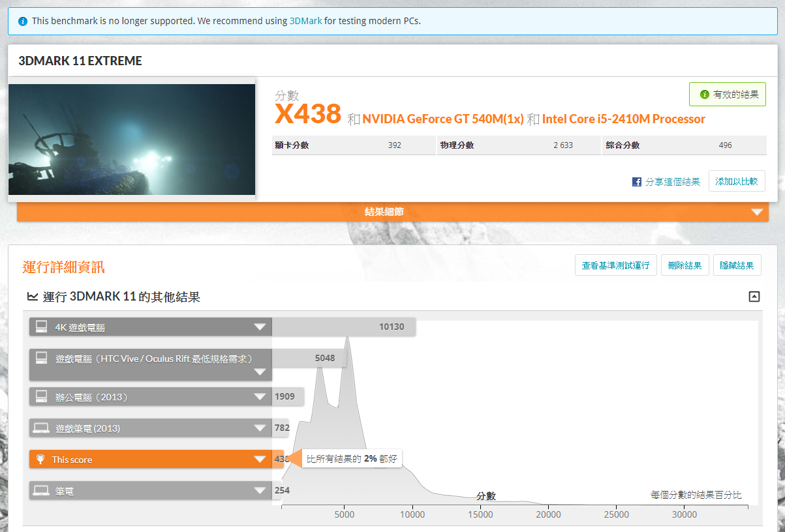Click the 3DMARK 11 EXTREME title
This screenshot has height=532, width=785.
point(80,61)
